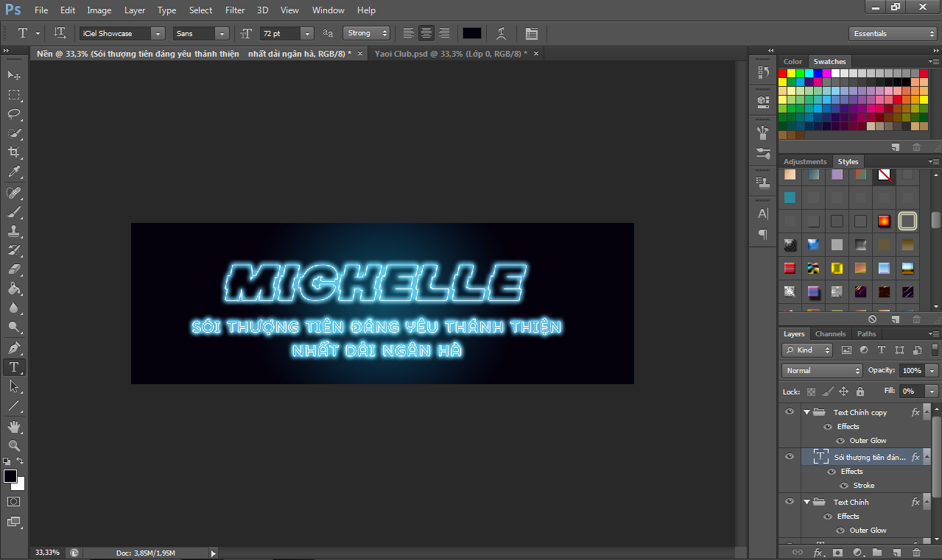Open the anti-aliasing Strong dropdown
This screenshot has width=942, height=560.
click(x=366, y=33)
